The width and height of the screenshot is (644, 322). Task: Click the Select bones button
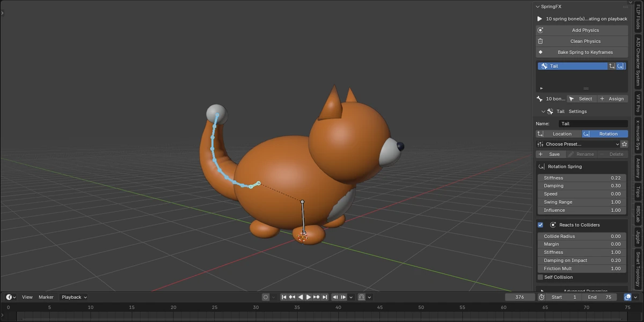click(581, 99)
